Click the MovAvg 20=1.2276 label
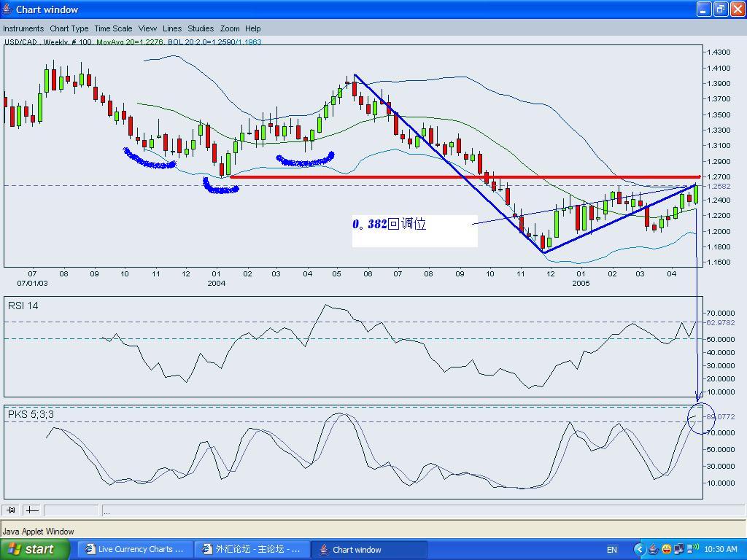 pos(130,42)
